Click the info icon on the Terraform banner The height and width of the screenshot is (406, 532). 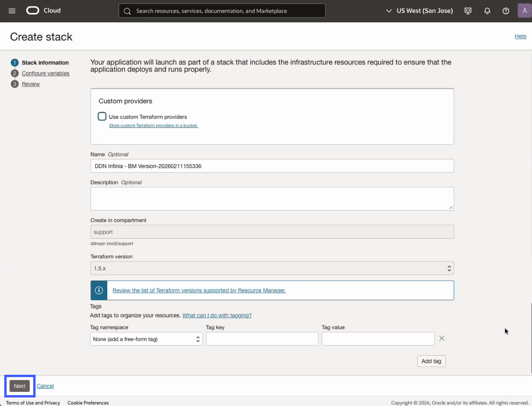(x=99, y=290)
